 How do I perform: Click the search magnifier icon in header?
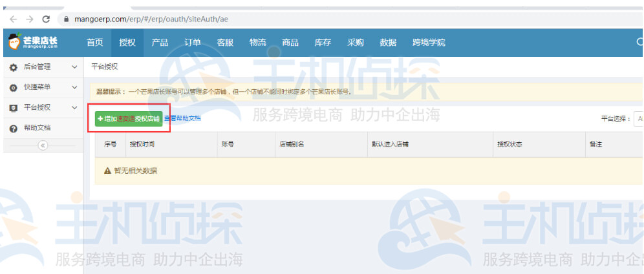pos(639,43)
